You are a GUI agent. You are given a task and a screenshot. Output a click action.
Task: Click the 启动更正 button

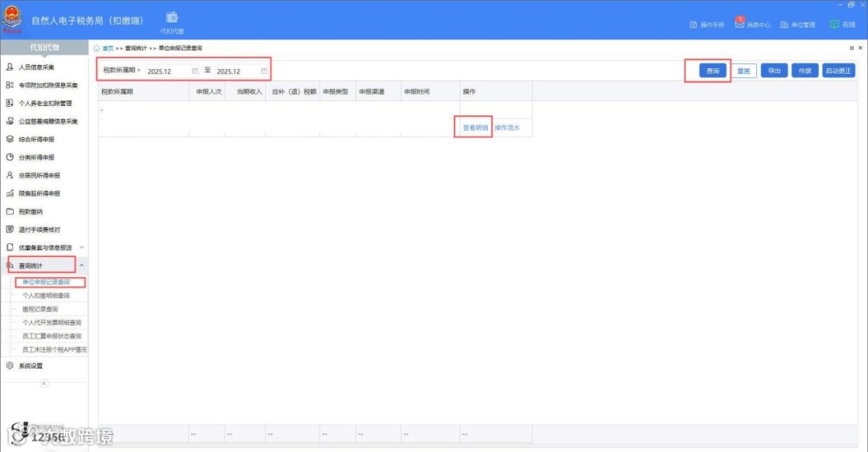(838, 71)
